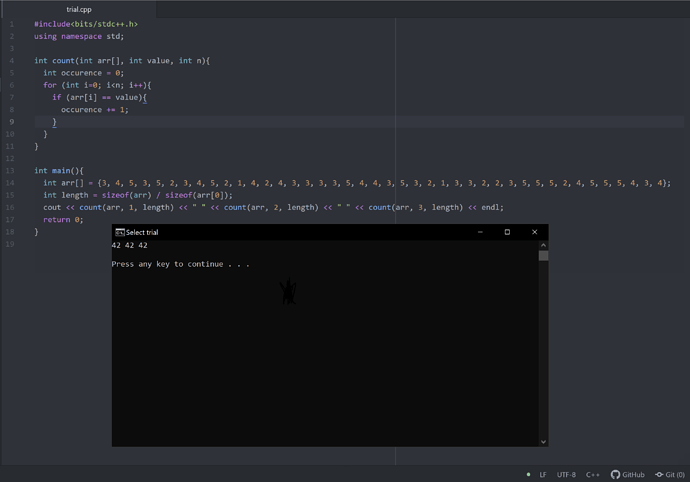Open encoding selector UTF-8
The image size is (690, 482).
tap(566, 475)
